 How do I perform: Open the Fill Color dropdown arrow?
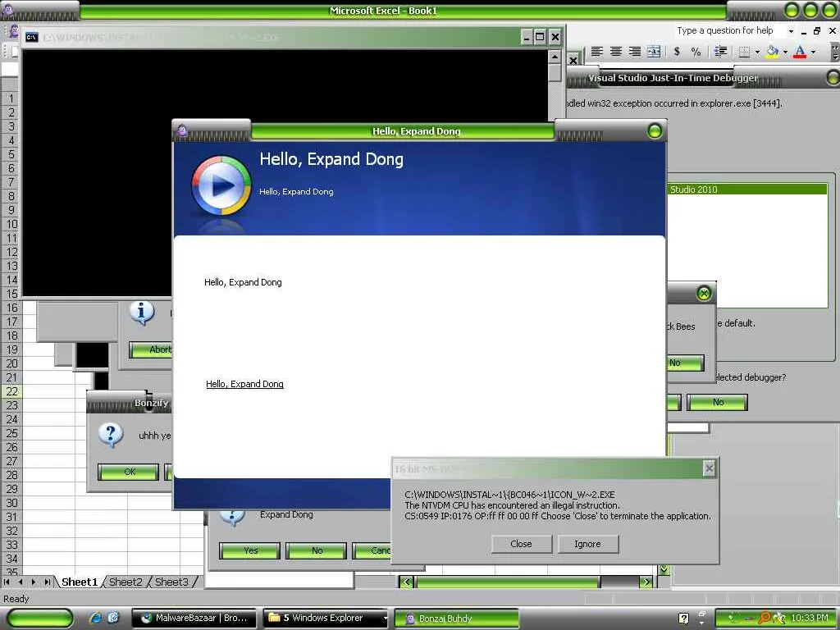coord(785,52)
